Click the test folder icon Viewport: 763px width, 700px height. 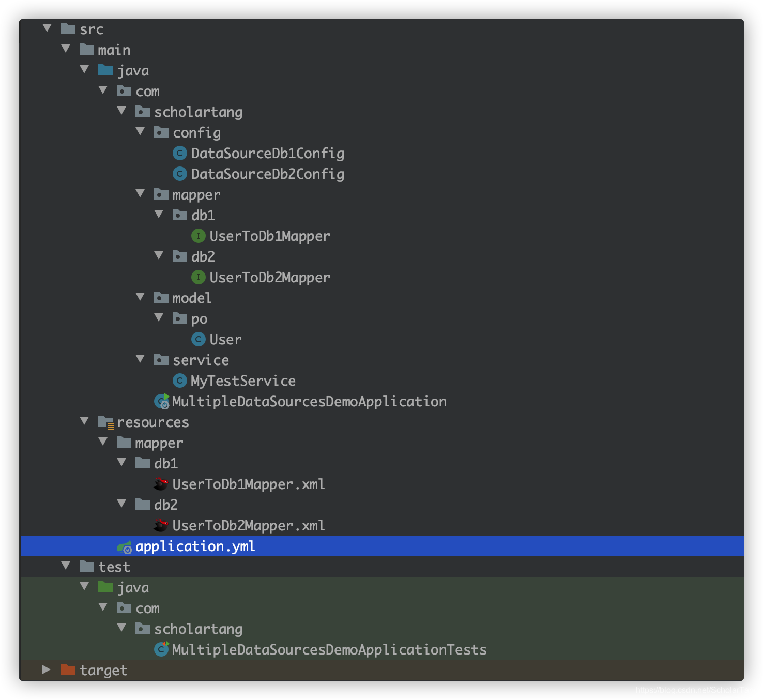point(87,566)
